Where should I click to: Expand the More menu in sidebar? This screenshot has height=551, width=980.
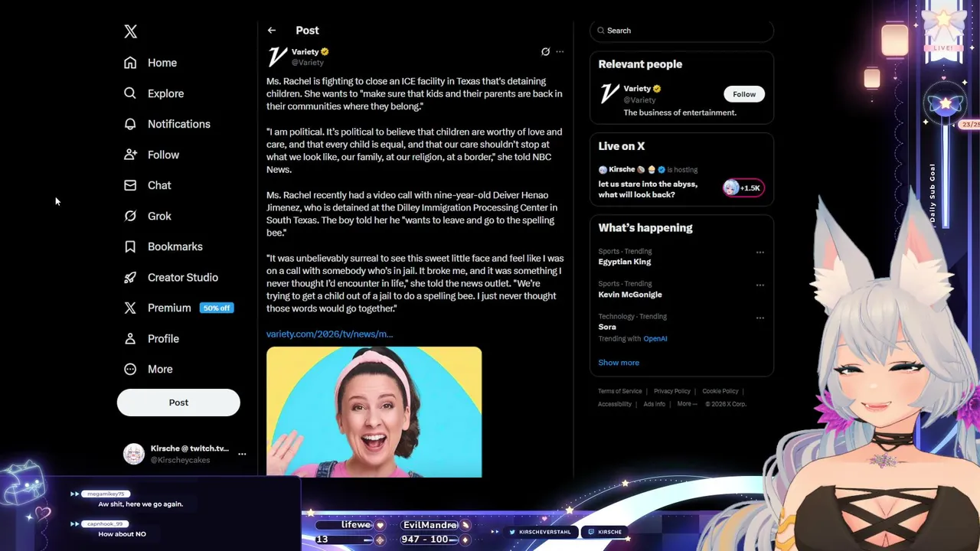(149, 369)
